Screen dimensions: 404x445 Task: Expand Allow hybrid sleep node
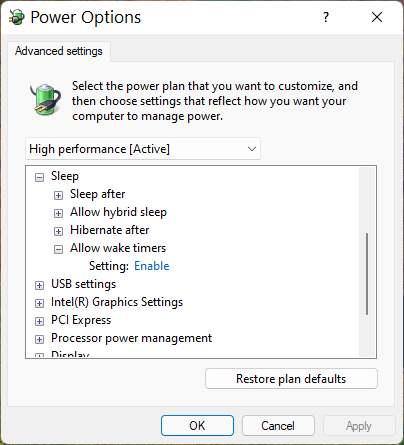pyautogui.click(x=58, y=213)
